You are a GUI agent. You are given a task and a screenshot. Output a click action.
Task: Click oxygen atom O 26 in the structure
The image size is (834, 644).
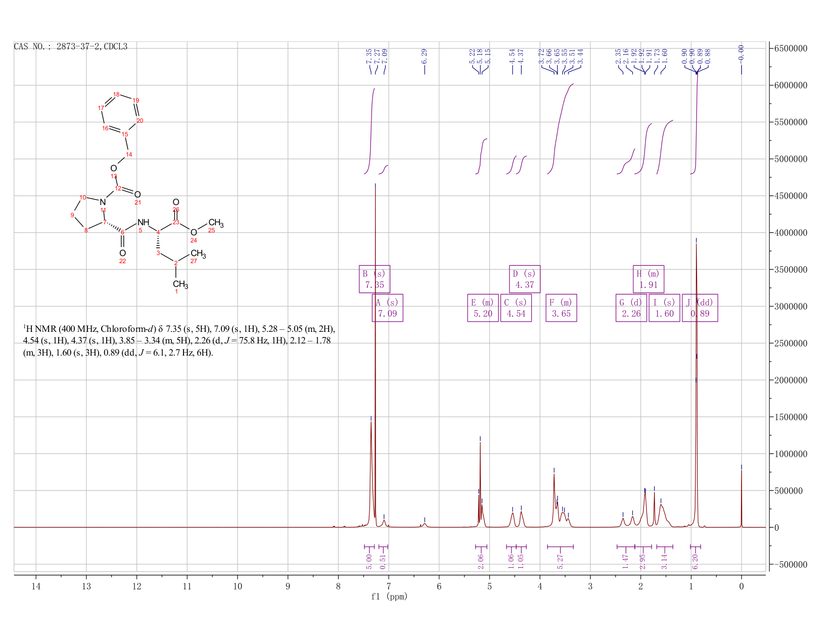click(176, 202)
